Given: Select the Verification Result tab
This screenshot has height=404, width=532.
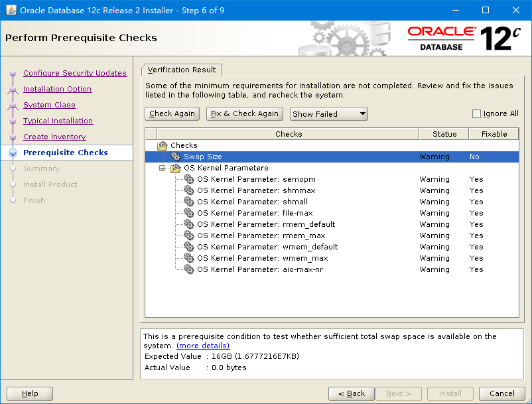Looking at the screenshot, I should (182, 70).
